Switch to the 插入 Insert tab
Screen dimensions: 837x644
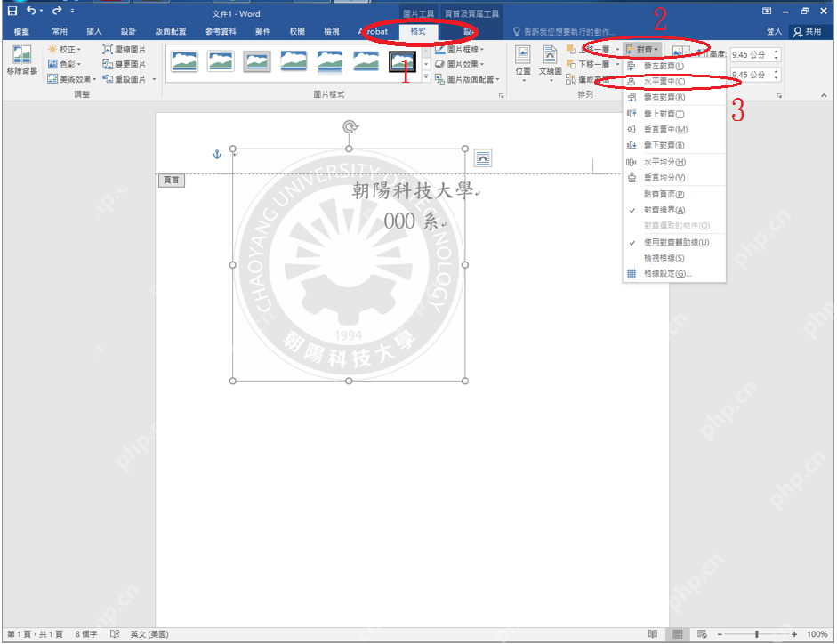coord(94,31)
